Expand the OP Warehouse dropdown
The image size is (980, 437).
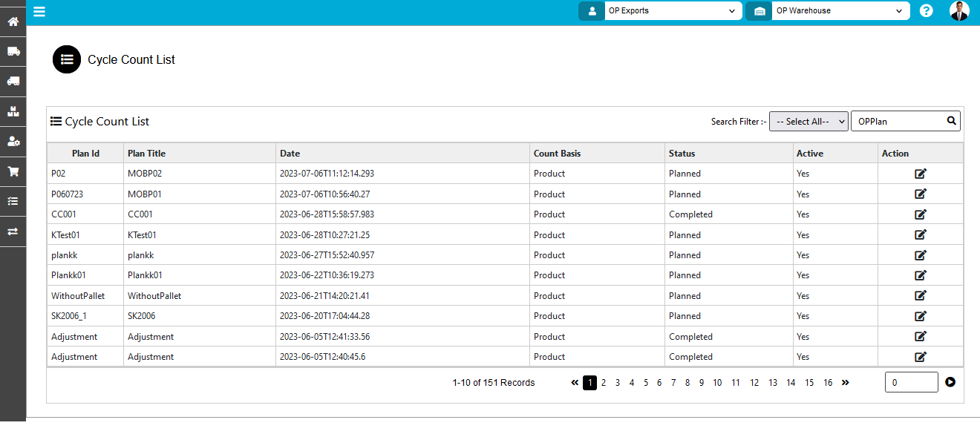pos(840,11)
